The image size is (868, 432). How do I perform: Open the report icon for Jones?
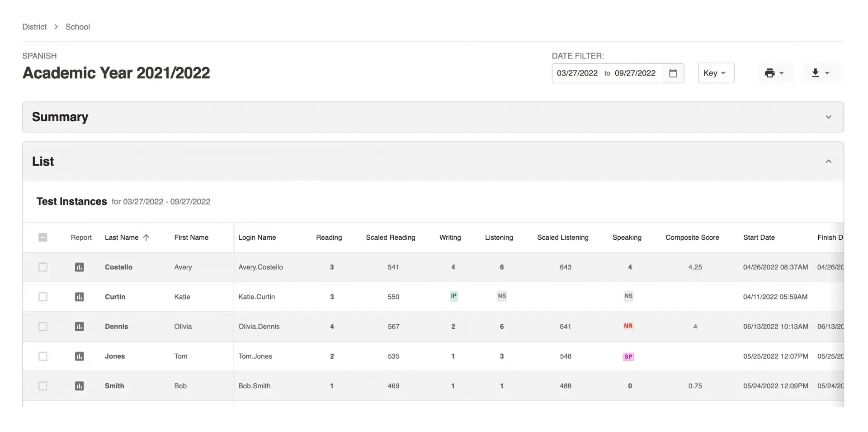click(79, 356)
